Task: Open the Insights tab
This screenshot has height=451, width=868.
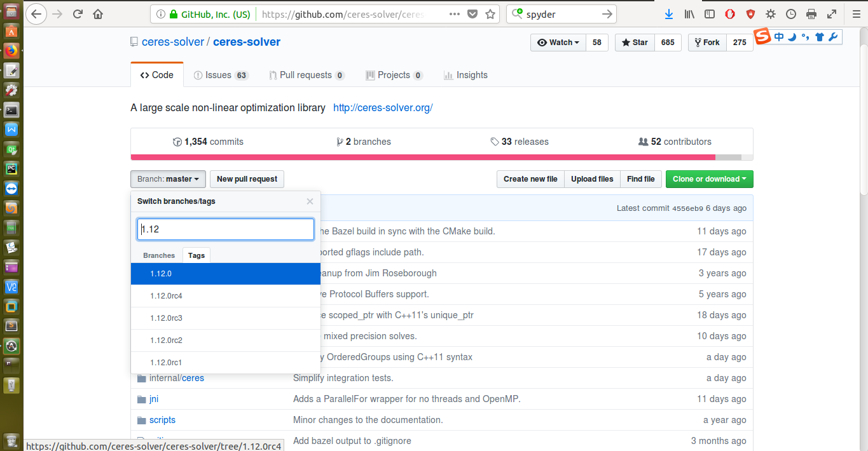Action: [x=465, y=75]
